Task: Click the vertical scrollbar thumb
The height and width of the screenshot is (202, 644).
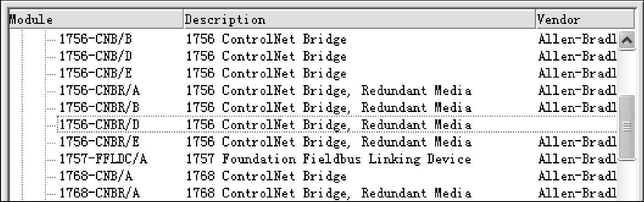Action: click(627, 128)
